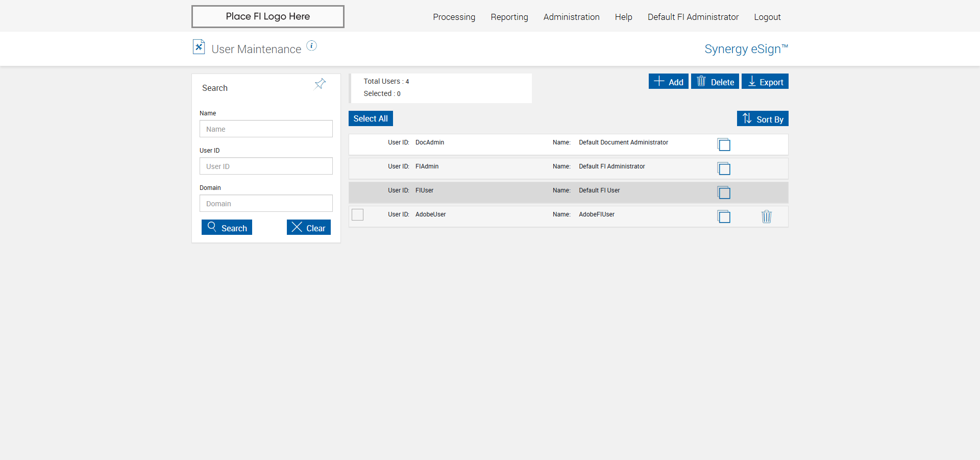Click trash icon on AdobeUser row
The width and height of the screenshot is (980, 460).
tap(766, 216)
